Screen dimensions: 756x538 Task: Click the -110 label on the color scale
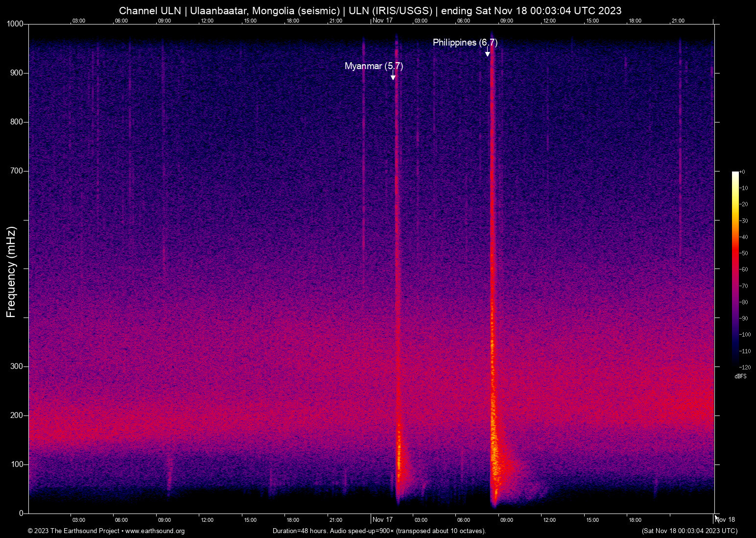coord(745,351)
